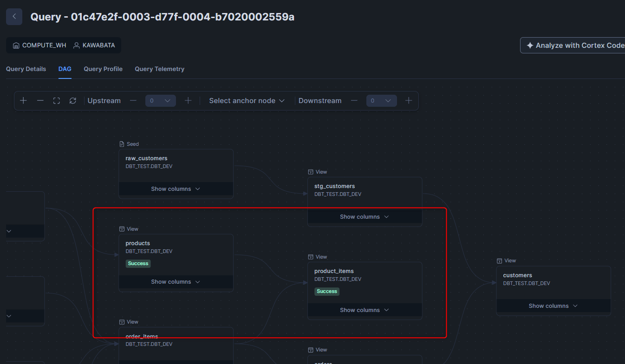Click the Seed icon above raw_customers

122,144
